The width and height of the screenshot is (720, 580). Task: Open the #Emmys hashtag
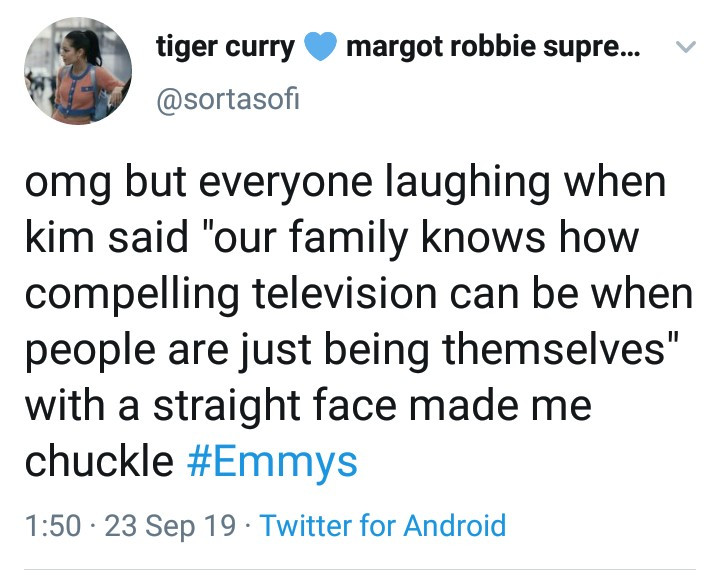coord(272,460)
